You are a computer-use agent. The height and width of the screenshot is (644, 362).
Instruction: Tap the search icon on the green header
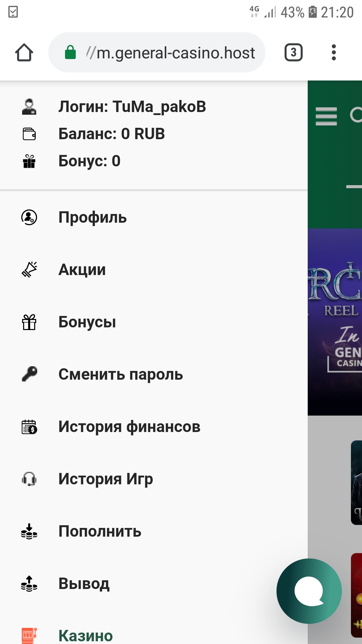pyautogui.click(x=356, y=115)
